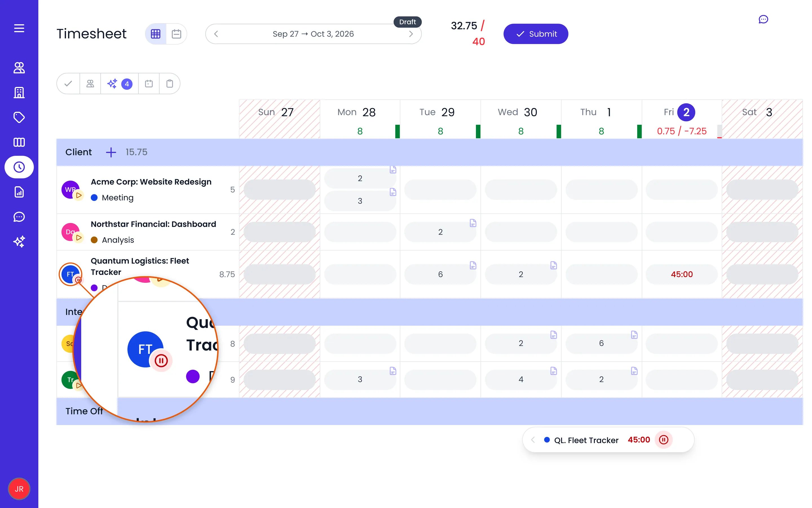Open the JR user avatar
This screenshot has width=812, height=508.
click(19, 489)
